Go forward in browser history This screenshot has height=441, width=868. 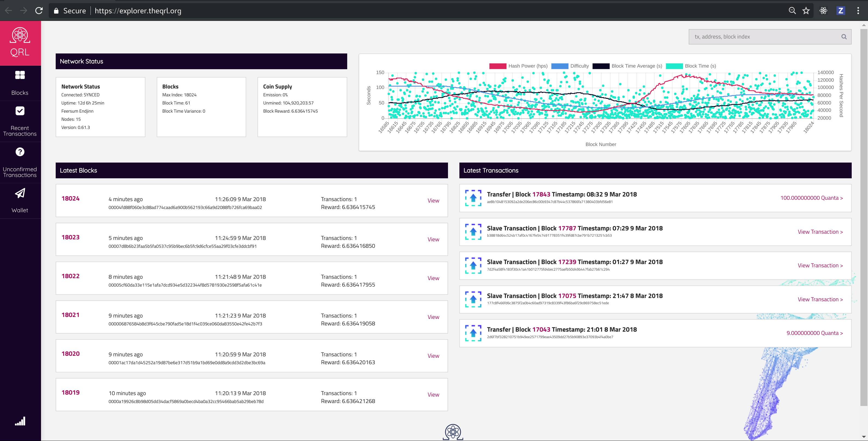pos(24,10)
